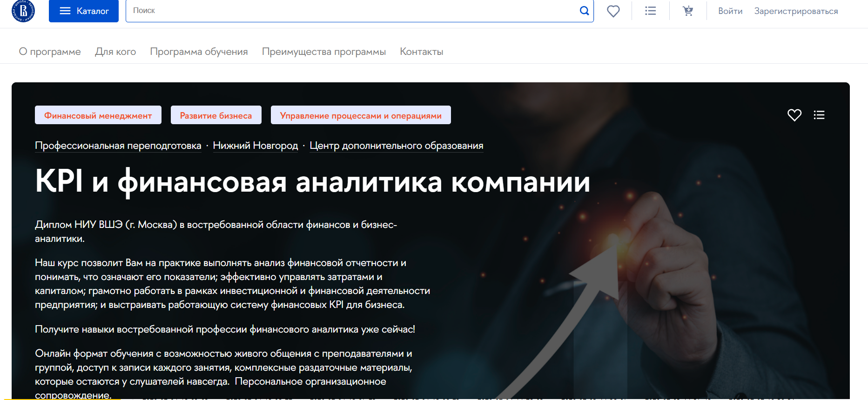Navigate to Контакты section
The image size is (868, 400).
click(x=421, y=52)
